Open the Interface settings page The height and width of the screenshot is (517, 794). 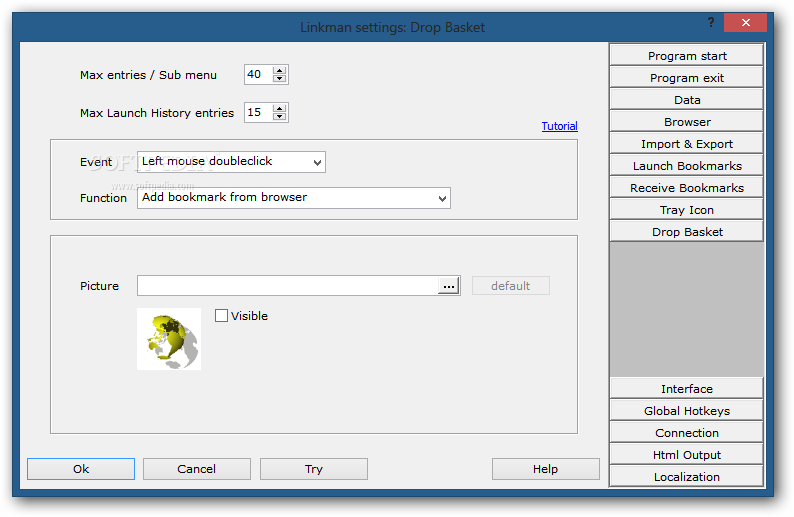coord(686,388)
